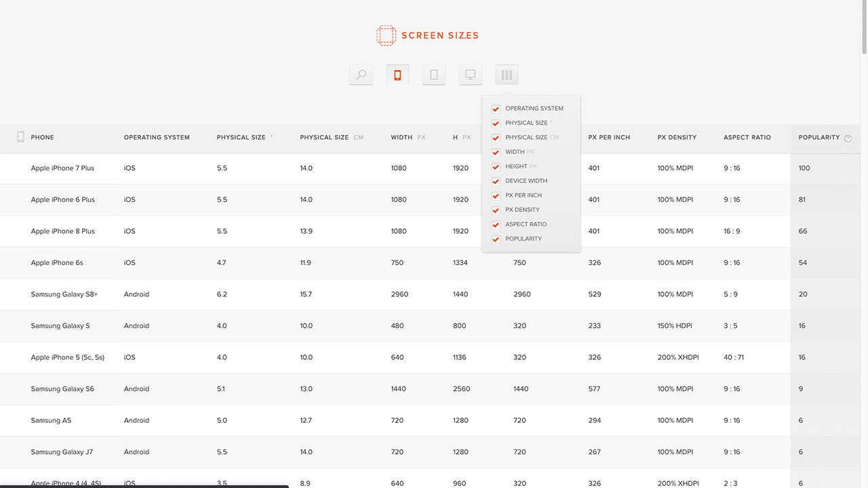Sort table by PX Per Inch header

tap(609, 138)
